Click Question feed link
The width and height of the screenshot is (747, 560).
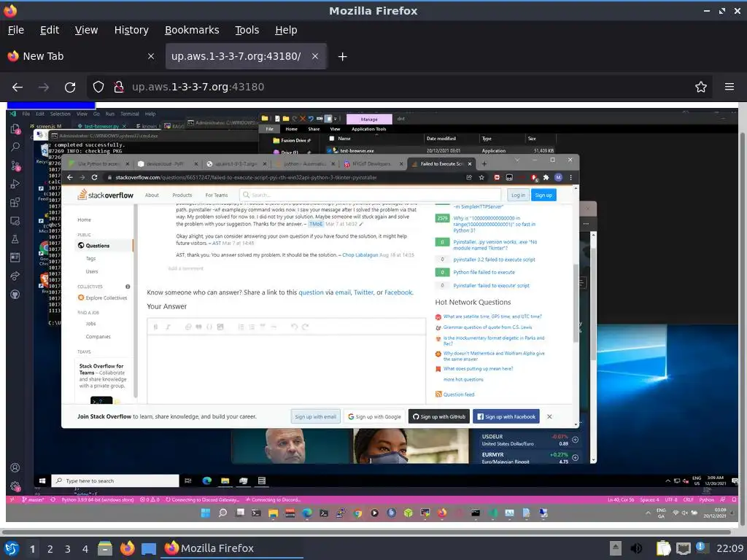[458, 394]
